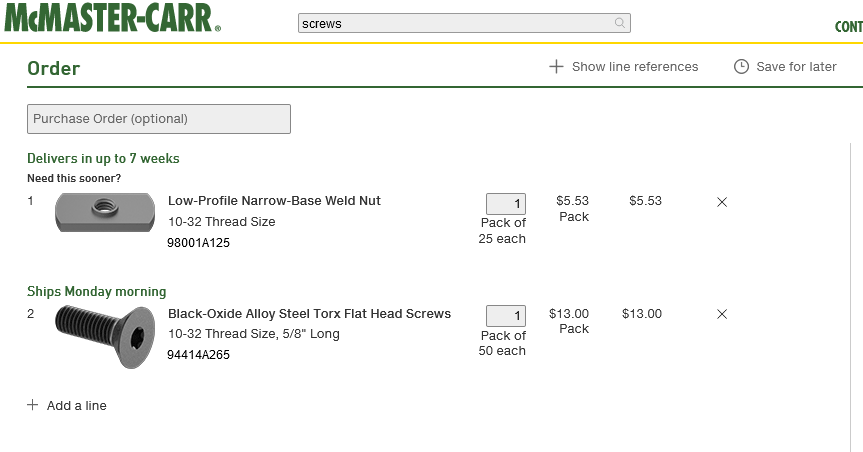Open Black-Oxide Alloy Steel Torx Screws link
The height and width of the screenshot is (452, 863).
pos(309,313)
